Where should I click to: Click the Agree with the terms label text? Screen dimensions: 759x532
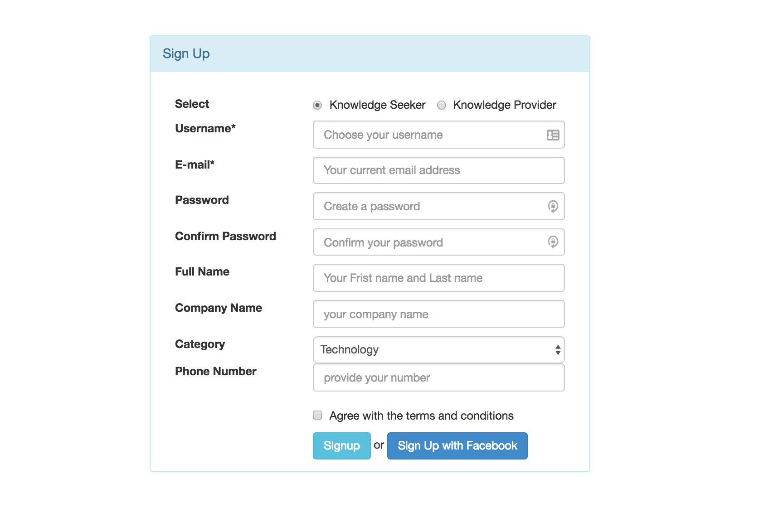pos(421,416)
